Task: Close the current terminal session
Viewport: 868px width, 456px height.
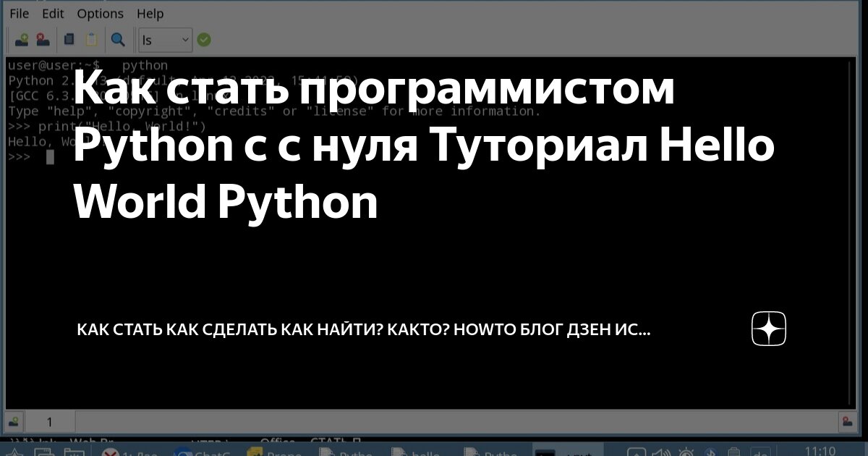Action: 42,39
